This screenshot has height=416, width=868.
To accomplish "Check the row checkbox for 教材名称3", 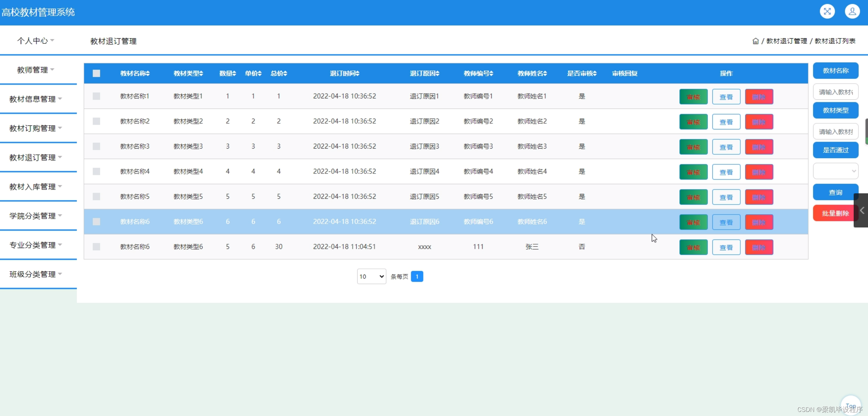I will click(x=97, y=147).
